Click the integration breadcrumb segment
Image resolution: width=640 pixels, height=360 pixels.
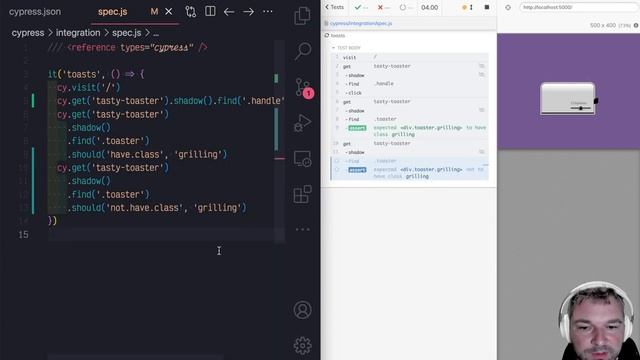(78, 33)
